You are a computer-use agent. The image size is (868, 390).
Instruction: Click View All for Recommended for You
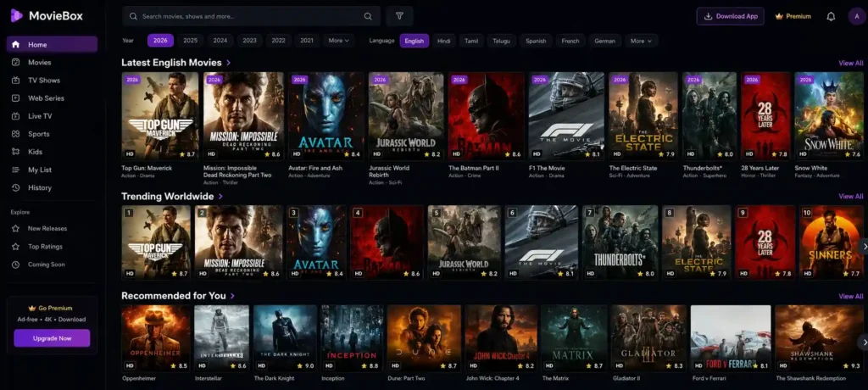[x=851, y=297]
